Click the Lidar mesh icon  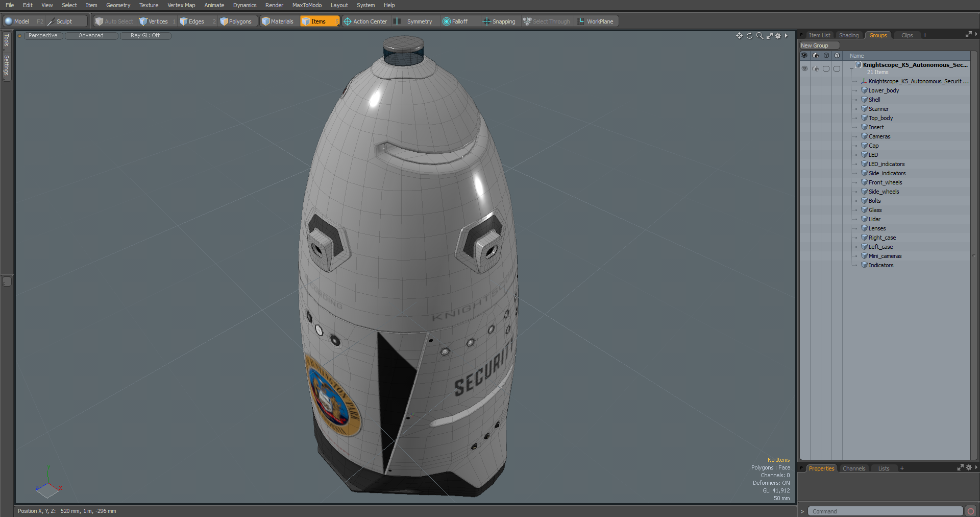864,219
